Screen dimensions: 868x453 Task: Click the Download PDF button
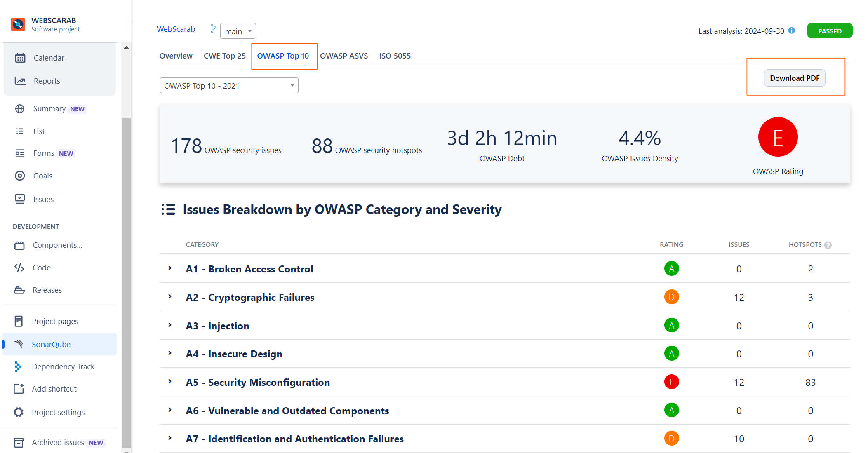[x=795, y=78]
